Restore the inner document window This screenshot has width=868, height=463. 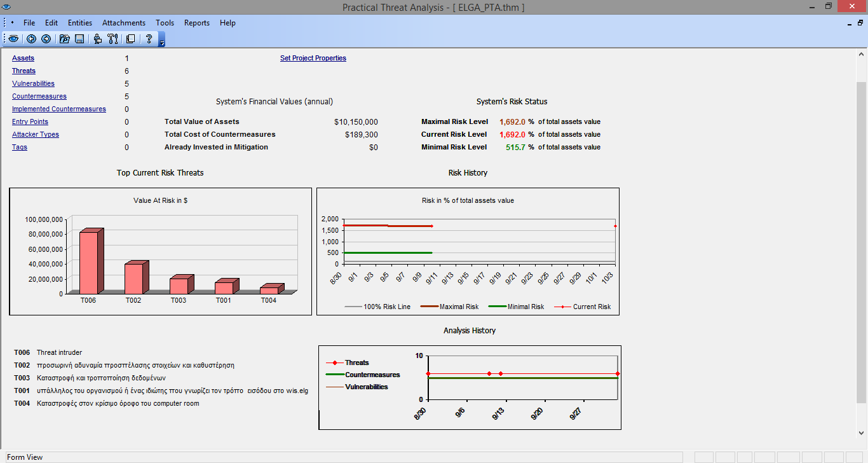tap(860, 23)
